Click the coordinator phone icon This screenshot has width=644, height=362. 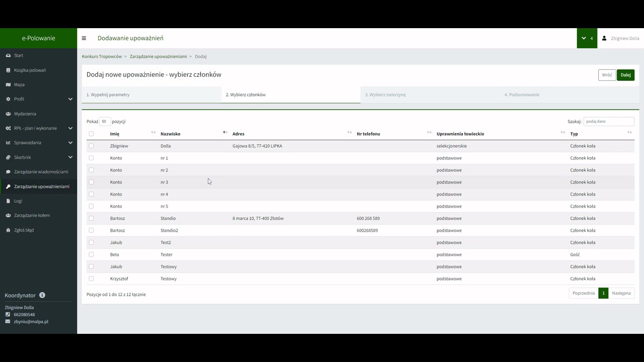point(8,314)
